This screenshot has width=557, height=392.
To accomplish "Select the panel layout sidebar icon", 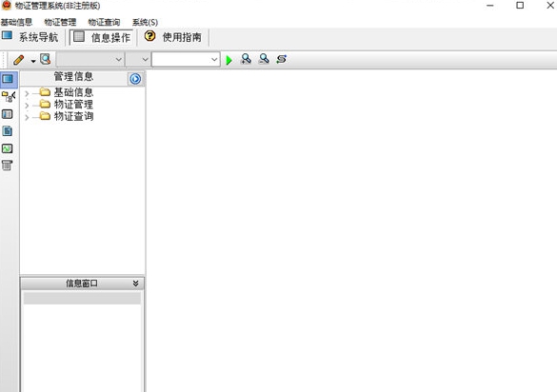I will coord(7,114).
